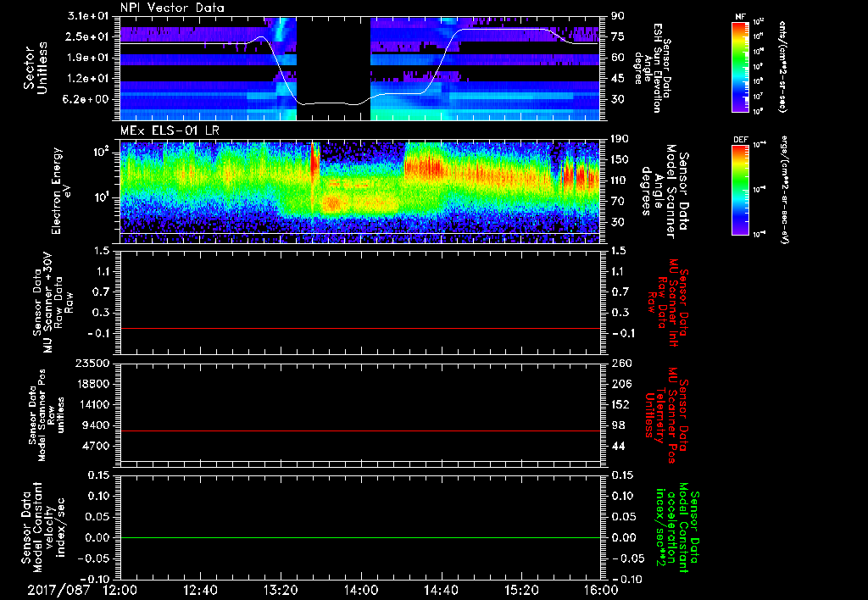Click the "NF" label above color bar
The width and height of the screenshot is (868, 600).
click(741, 17)
